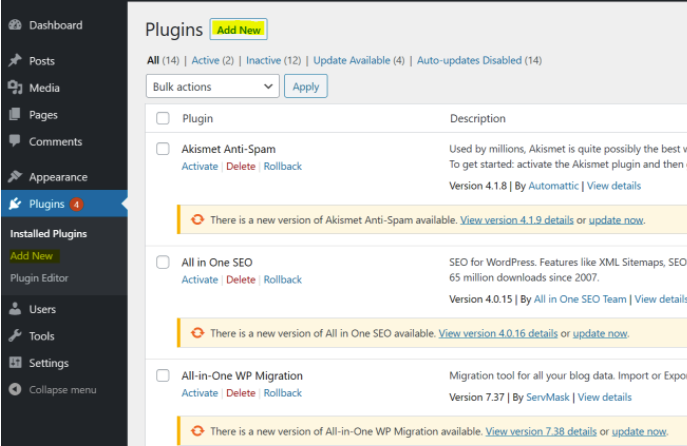Click the Collapse menu label
The height and width of the screenshot is (446, 687).
click(63, 390)
